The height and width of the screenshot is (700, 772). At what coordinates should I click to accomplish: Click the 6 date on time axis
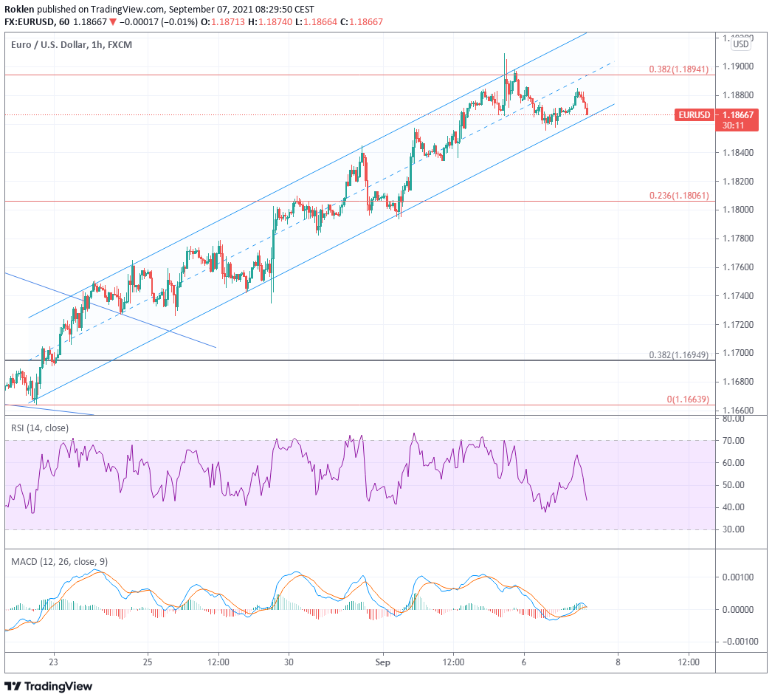tap(524, 662)
